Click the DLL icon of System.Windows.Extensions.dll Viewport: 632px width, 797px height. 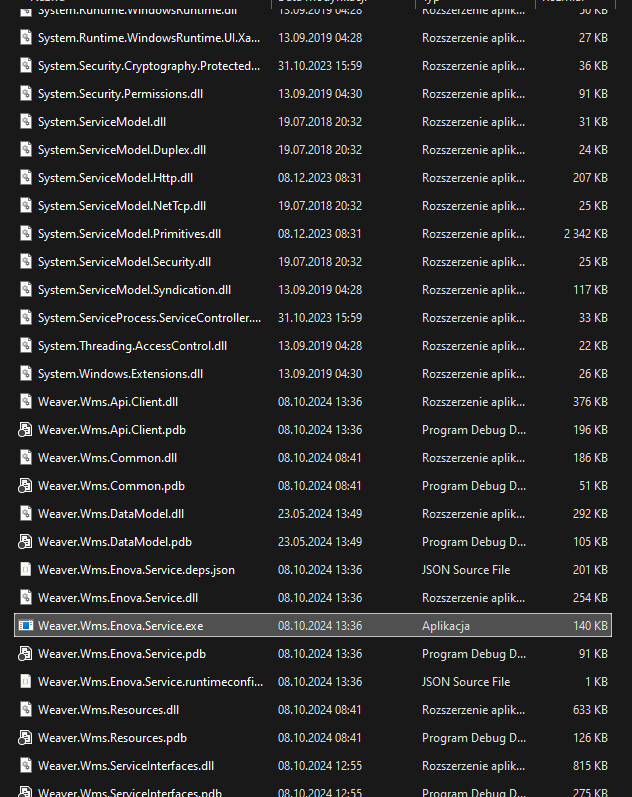click(25, 374)
